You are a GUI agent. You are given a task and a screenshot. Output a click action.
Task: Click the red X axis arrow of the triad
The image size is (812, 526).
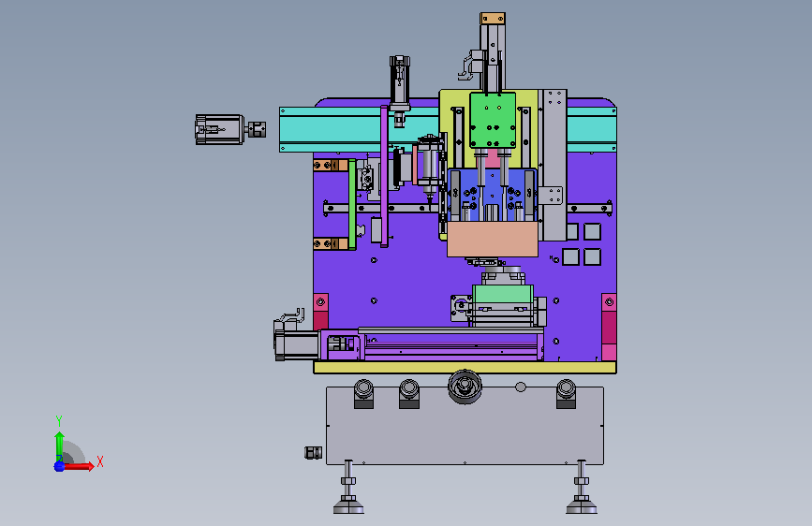click(x=80, y=466)
